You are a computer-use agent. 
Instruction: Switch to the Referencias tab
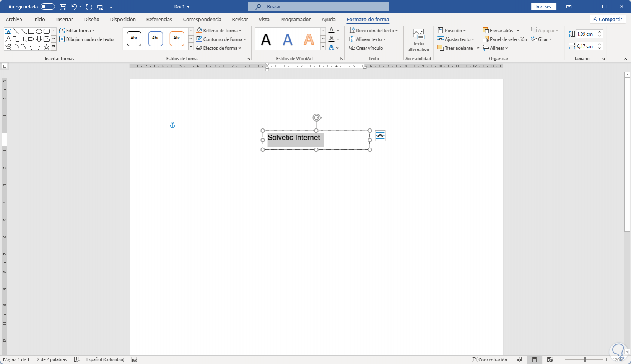159,19
